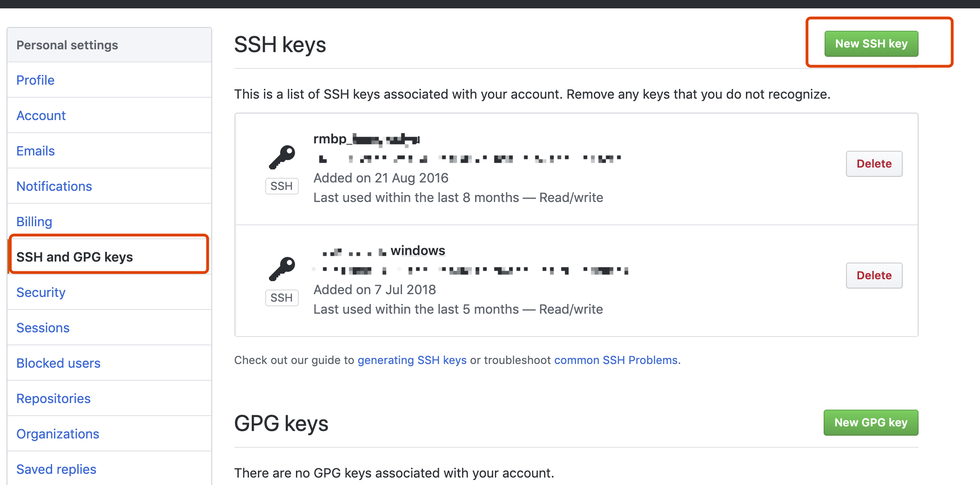Select Emails in the sidebar
The image size is (980, 485).
[35, 151]
